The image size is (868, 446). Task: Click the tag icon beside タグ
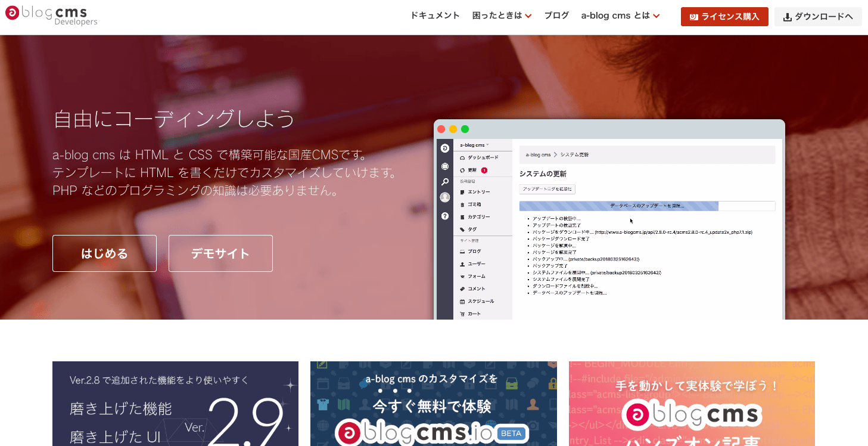coord(462,230)
